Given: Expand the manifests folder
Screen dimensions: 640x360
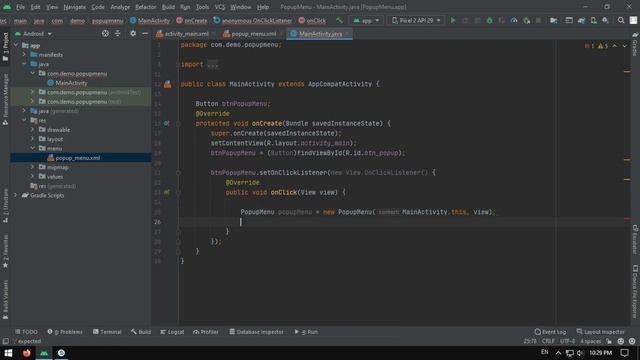Looking at the screenshot, I should tap(24, 54).
